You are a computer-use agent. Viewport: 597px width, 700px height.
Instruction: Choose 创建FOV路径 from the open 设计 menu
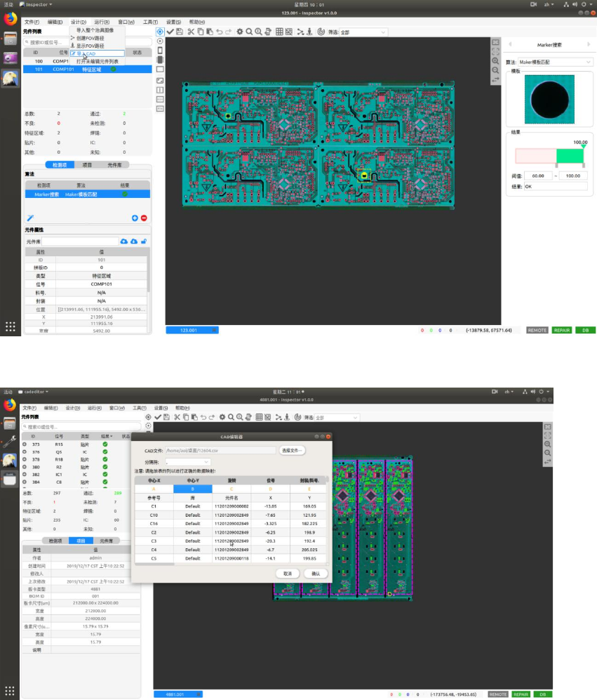click(90, 38)
